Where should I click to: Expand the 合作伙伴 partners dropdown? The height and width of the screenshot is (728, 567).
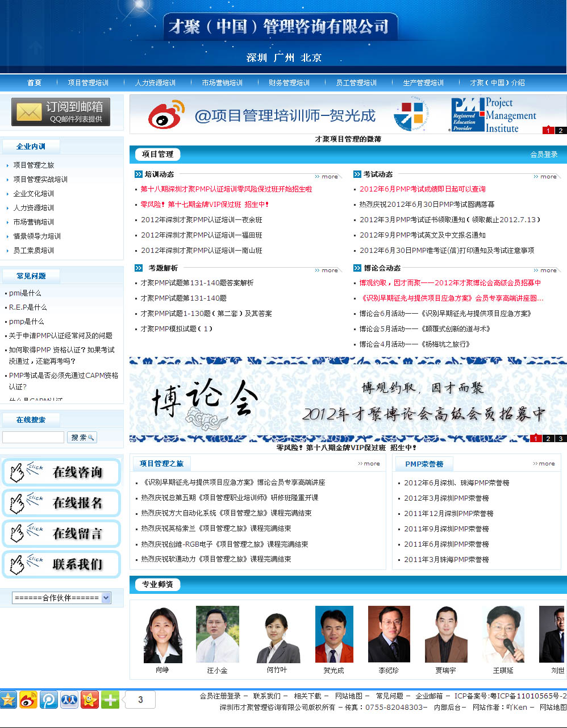(61, 598)
